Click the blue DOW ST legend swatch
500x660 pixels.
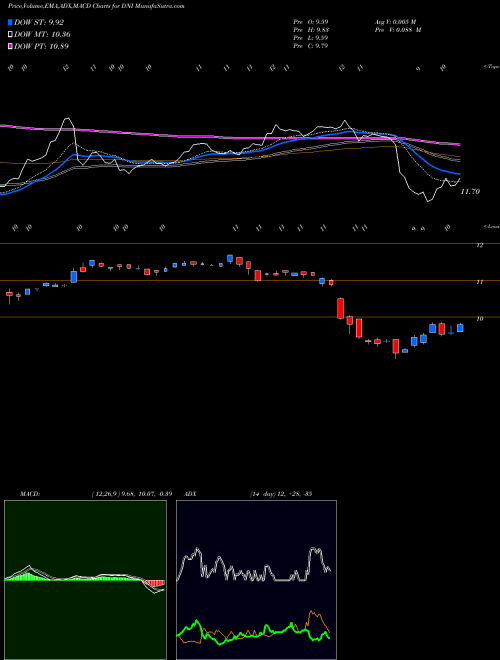(10, 22)
